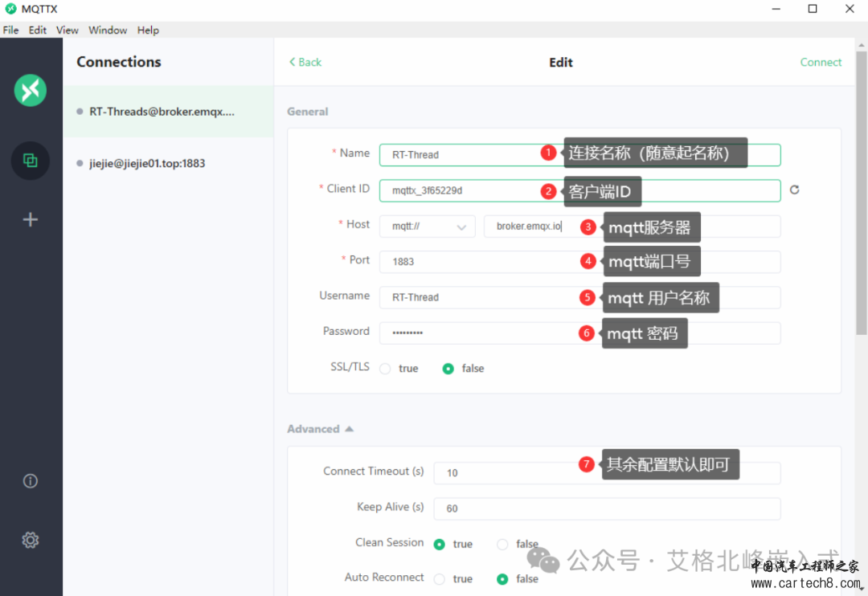Set SSL/TLS to true

(385, 369)
